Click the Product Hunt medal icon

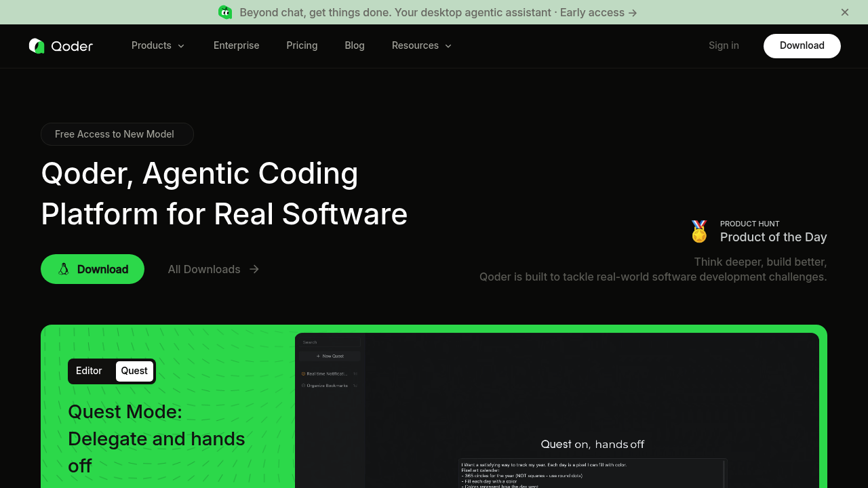click(x=699, y=231)
